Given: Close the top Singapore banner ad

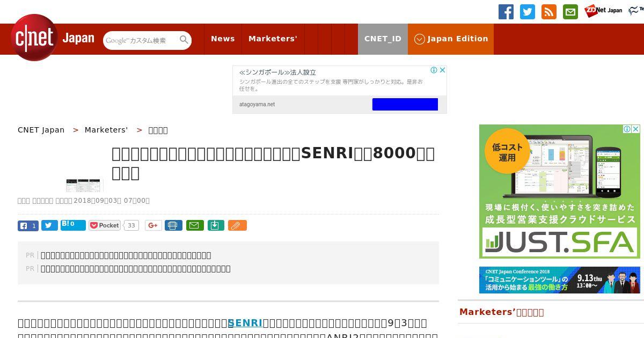Looking at the screenshot, I should click(x=442, y=70).
